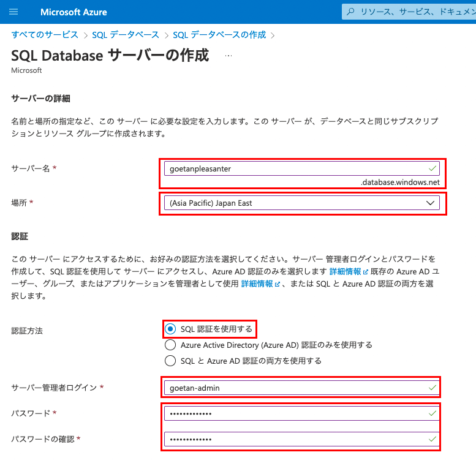
Task: Click the green checkmark in パスワード field
Action: [x=433, y=413]
